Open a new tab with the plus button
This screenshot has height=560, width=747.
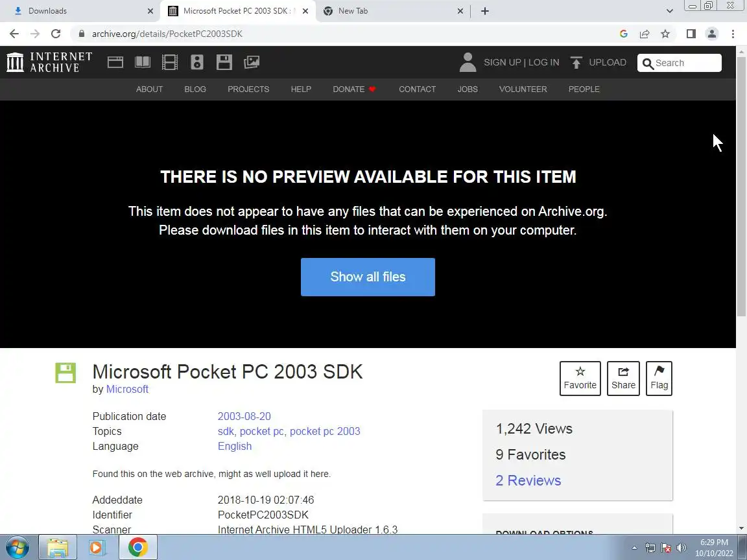point(485,11)
